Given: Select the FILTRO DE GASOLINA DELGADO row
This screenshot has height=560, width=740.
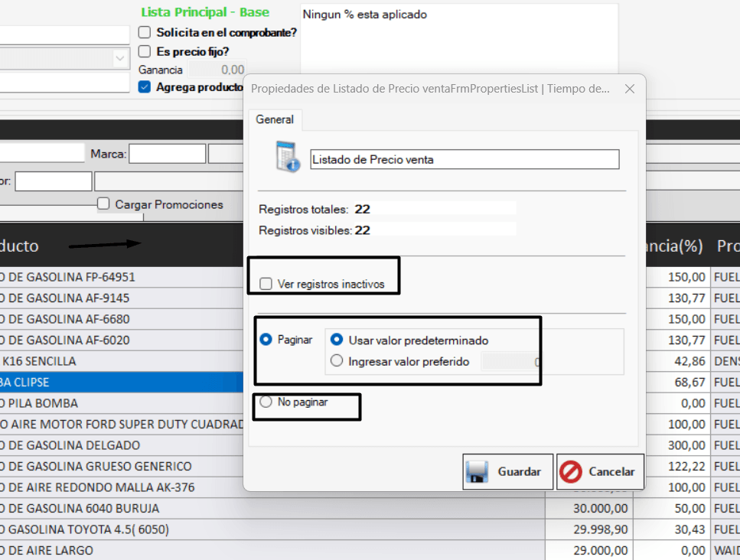Looking at the screenshot, I should click(115, 445).
